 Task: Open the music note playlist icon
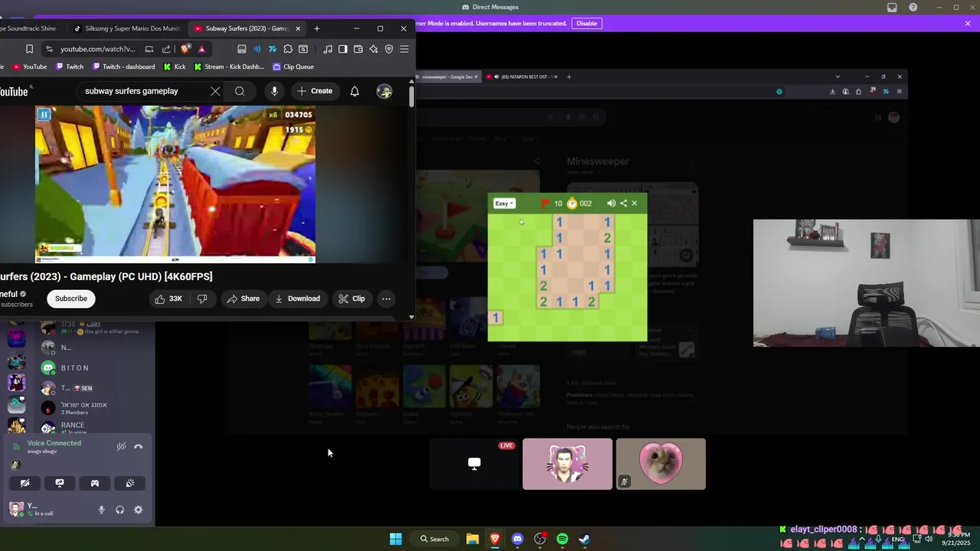pos(328,49)
